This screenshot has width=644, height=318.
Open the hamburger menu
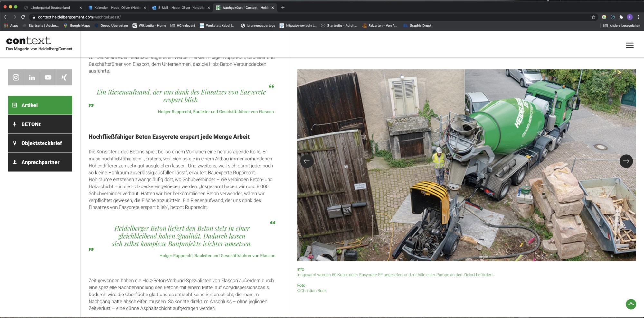pos(630,45)
